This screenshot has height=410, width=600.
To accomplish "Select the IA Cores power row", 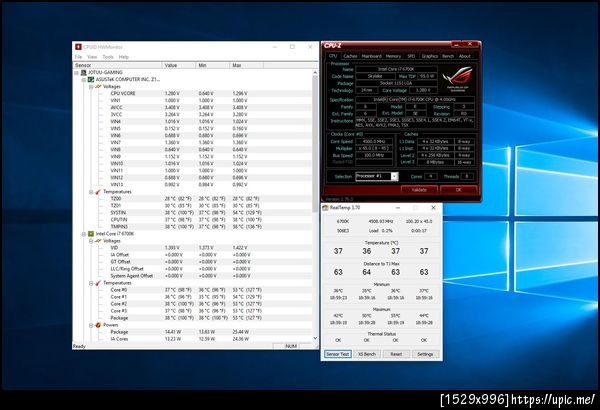I will [x=192, y=339].
